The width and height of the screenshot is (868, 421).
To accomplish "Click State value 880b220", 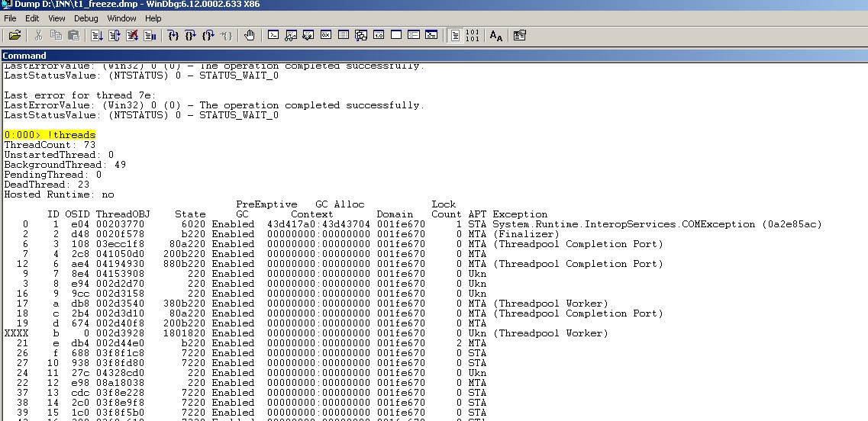I will click(184, 264).
